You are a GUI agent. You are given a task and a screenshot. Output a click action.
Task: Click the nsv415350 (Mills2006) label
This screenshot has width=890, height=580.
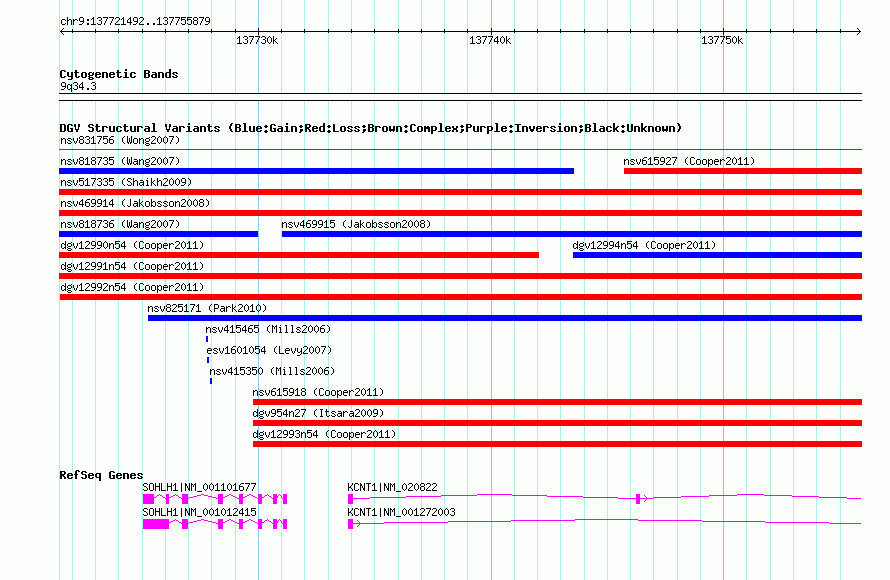(272, 371)
